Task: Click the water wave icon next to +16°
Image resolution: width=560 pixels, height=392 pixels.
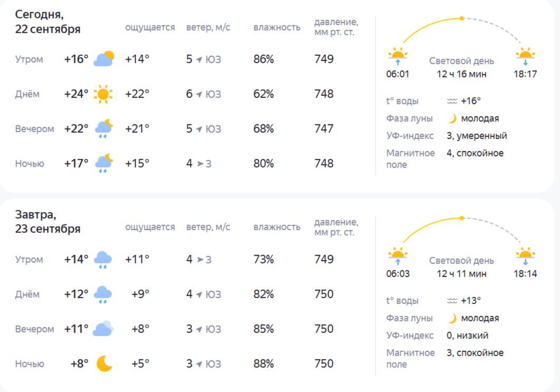Action: pos(452,101)
